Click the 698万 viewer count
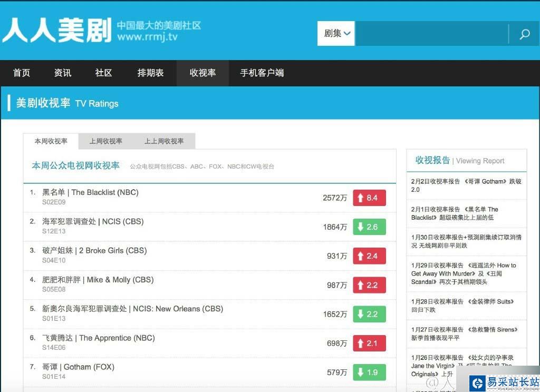 click(337, 344)
